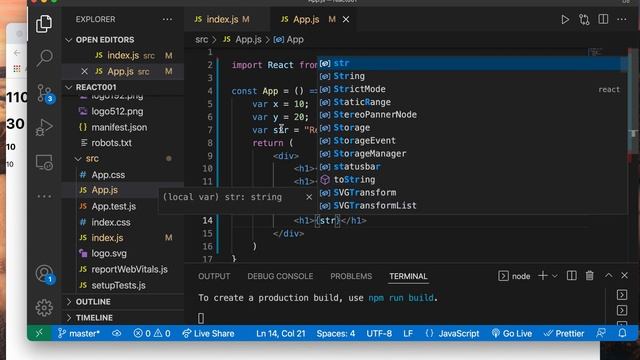This screenshot has height=360, width=640.
Task: Open logo.svg in the file tree
Action: (109, 253)
